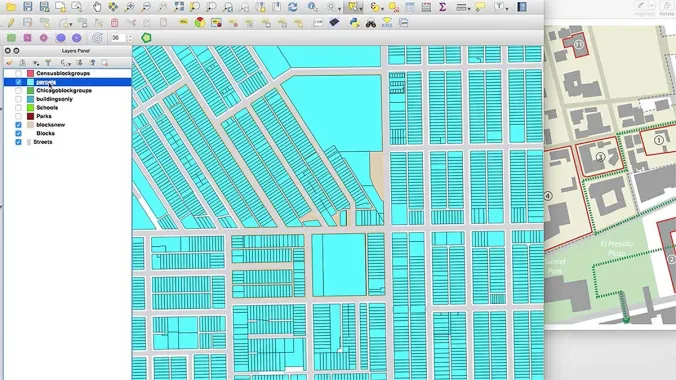
Task: Click the pie chart diagram icon
Action: click(200, 22)
